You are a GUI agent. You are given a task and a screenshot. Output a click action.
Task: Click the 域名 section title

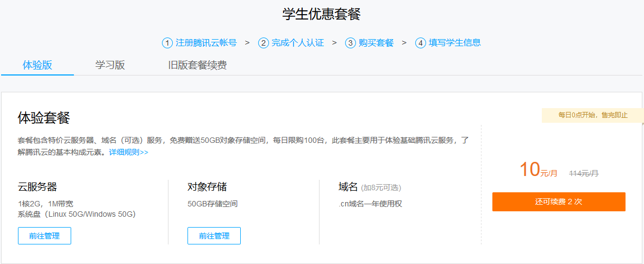pos(348,187)
